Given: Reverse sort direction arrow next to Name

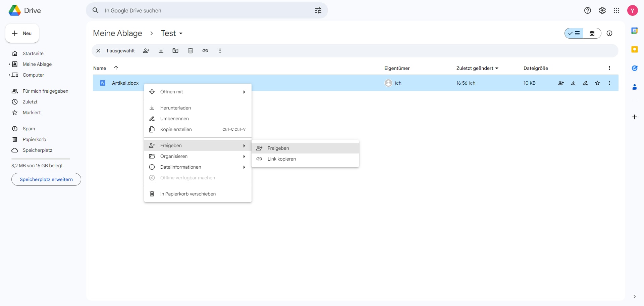Looking at the screenshot, I should pyautogui.click(x=116, y=68).
